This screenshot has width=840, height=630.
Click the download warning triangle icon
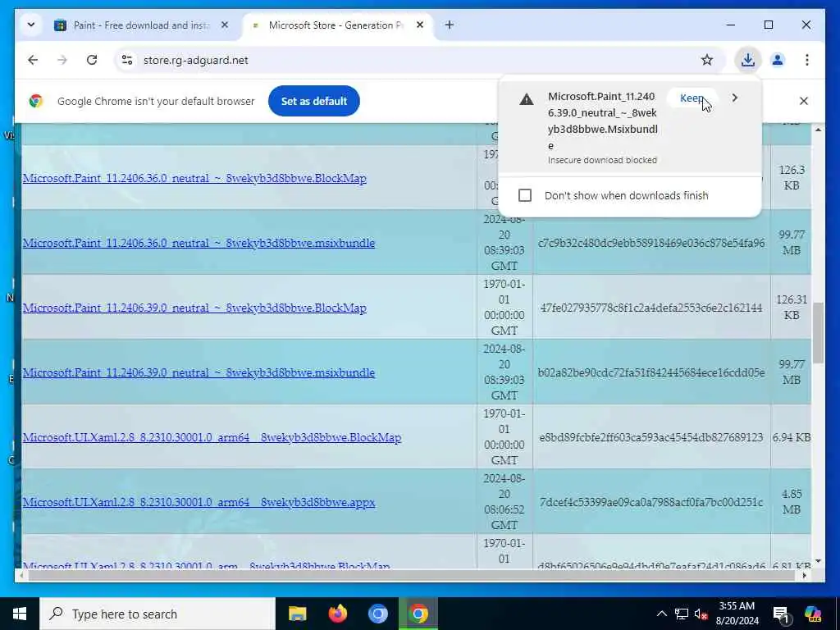tap(527, 99)
